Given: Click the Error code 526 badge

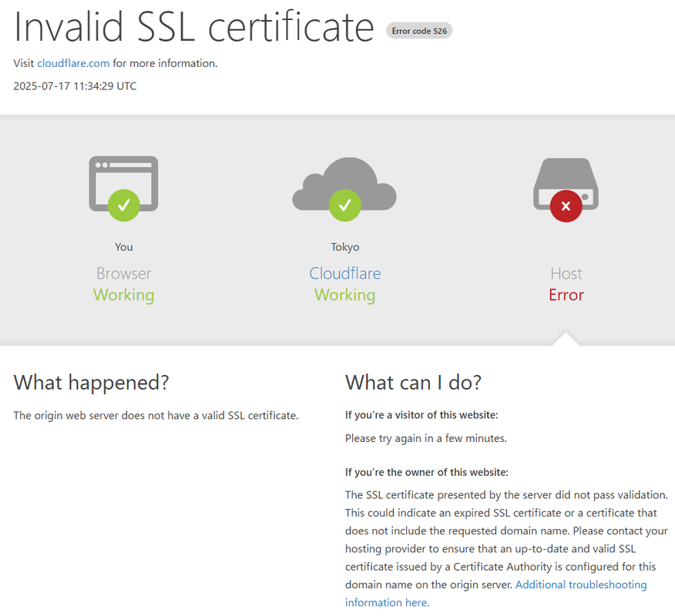Looking at the screenshot, I should pos(419,31).
